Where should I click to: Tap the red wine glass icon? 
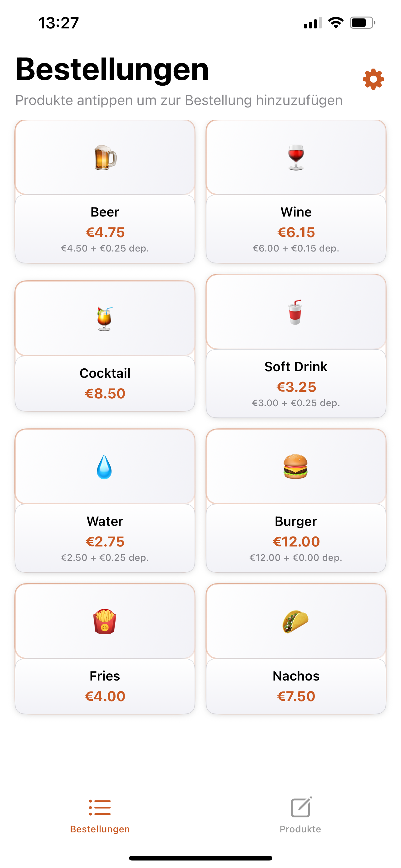click(296, 157)
